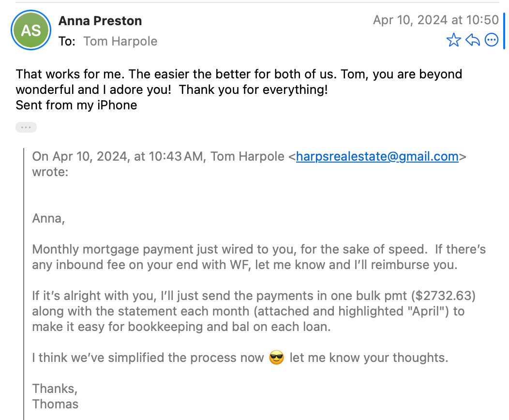Click the green AS avatar
This screenshot has width=509, height=420.
coord(31,31)
